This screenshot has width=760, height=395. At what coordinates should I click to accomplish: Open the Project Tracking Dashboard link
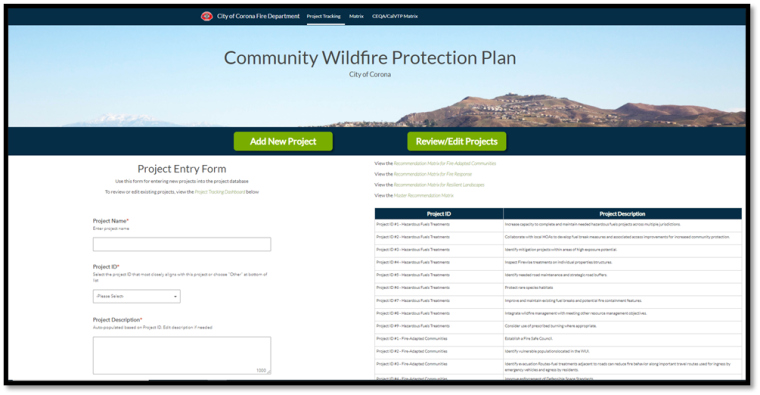(220, 192)
